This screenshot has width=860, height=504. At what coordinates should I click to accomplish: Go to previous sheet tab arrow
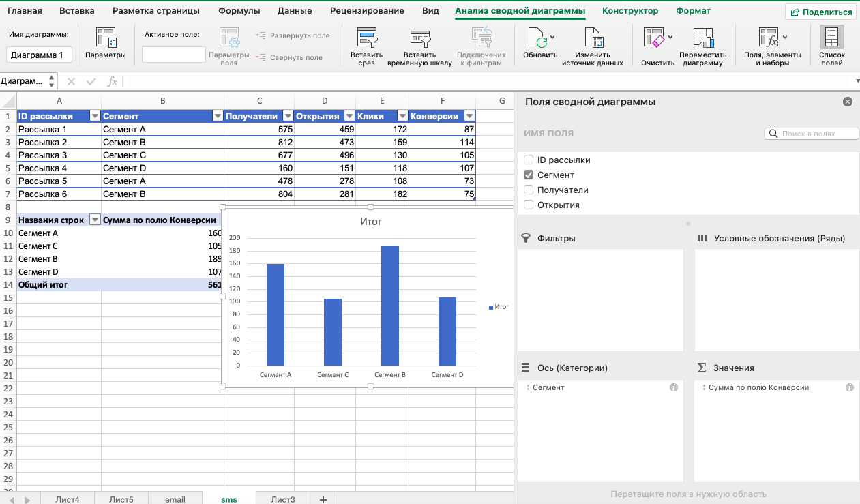click(x=12, y=500)
